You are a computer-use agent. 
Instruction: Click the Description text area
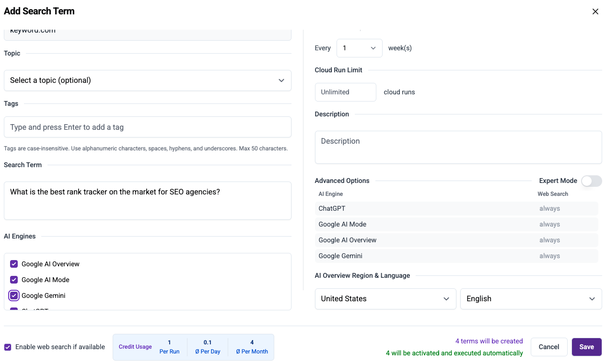click(x=458, y=148)
